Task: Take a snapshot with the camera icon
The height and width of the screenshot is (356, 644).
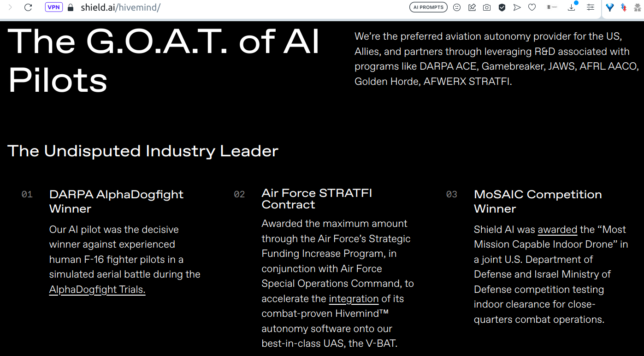Action: [487, 7]
